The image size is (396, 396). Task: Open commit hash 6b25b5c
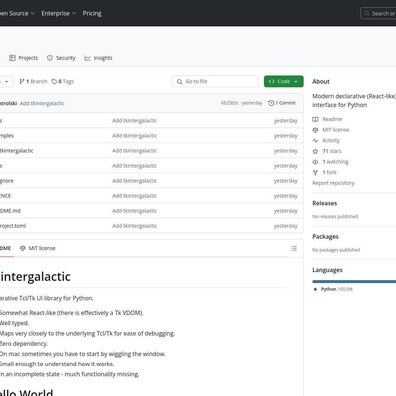pyautogui.click(x=230, y=103)
